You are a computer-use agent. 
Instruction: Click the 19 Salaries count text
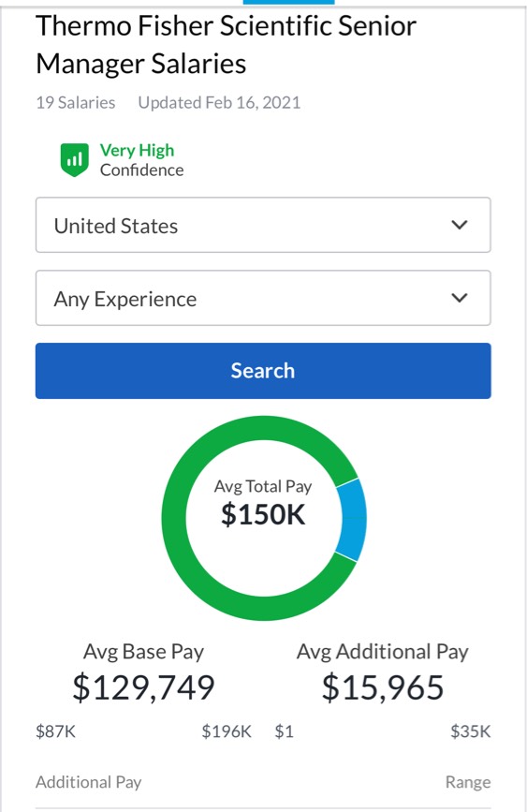tap(76, 102)
